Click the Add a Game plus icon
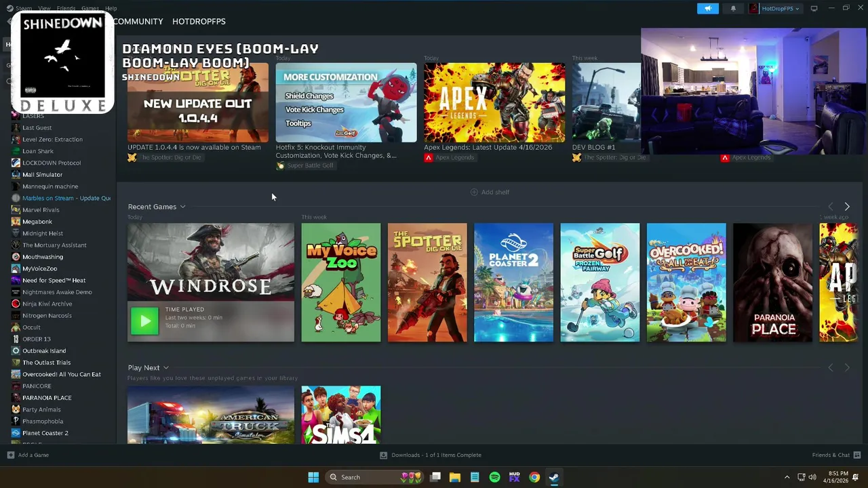 coord(10,455)
